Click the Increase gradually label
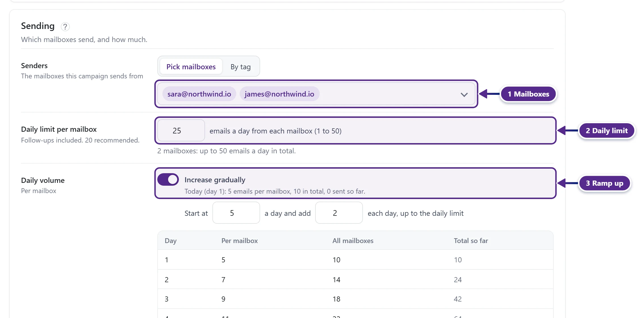Viewport: 644px width, 318px height. 215,180
